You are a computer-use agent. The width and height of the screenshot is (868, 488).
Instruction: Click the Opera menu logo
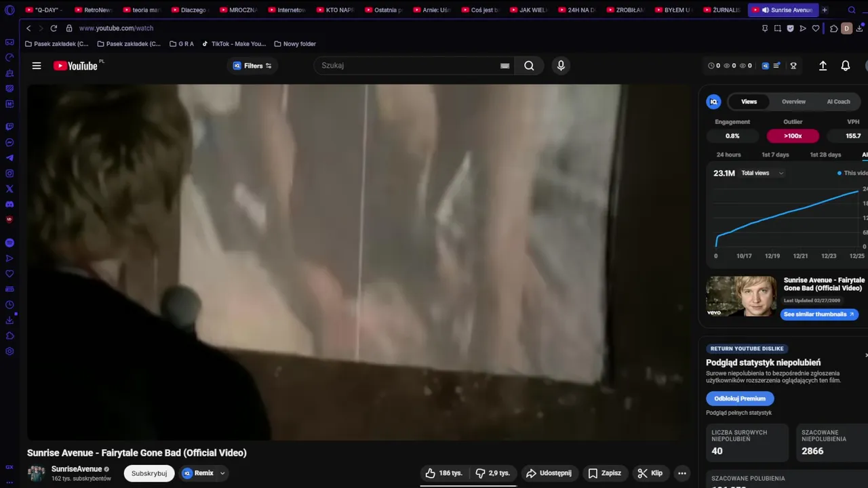(9, 10)
